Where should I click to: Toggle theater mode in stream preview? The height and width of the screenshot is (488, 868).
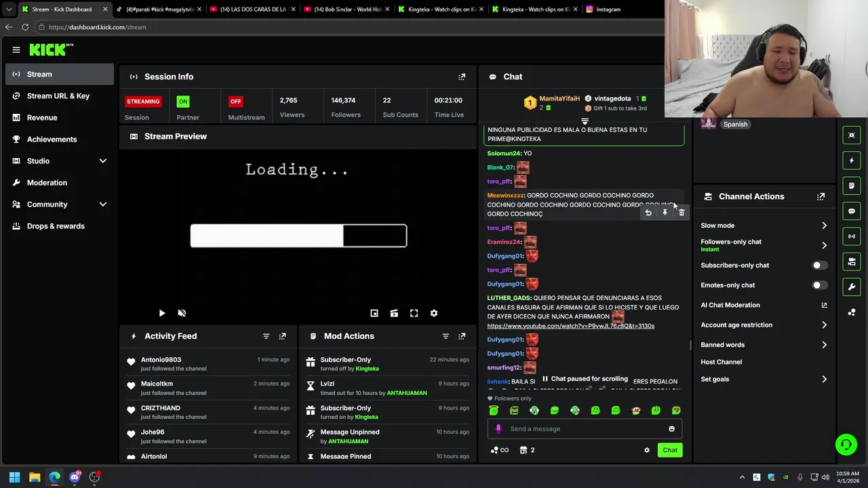pyautogui.click(x=394, y=313)
